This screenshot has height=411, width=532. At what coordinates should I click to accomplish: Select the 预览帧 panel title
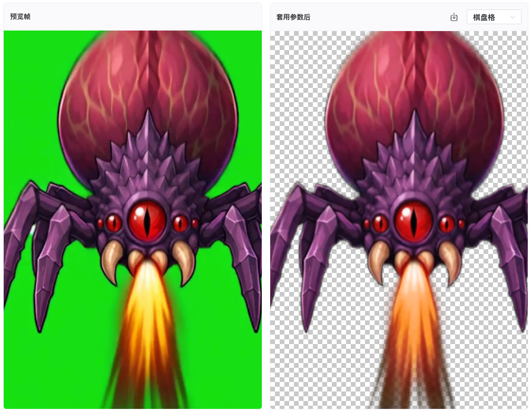[x=21, y=16]
